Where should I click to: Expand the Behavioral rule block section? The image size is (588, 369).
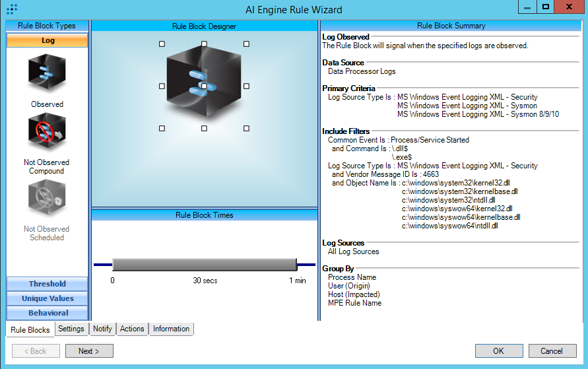47,313
